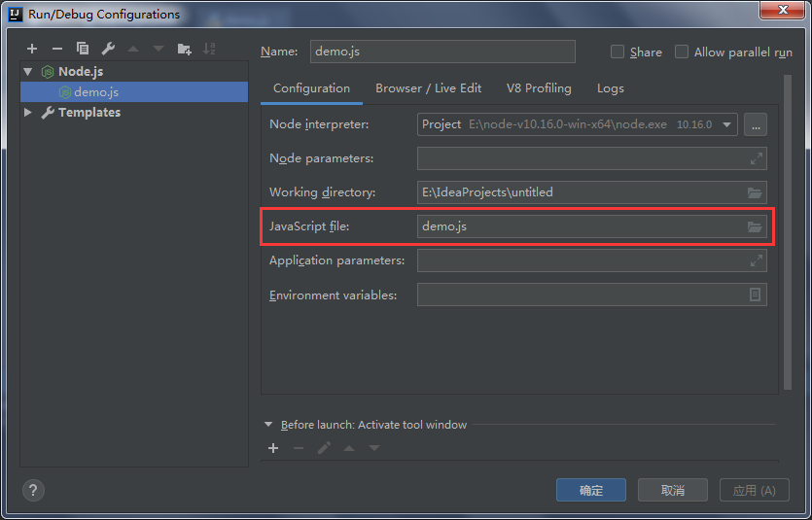Switch to the Browser / Live Edit tab
Screen dimensions: 812x520
click(428, 88)
